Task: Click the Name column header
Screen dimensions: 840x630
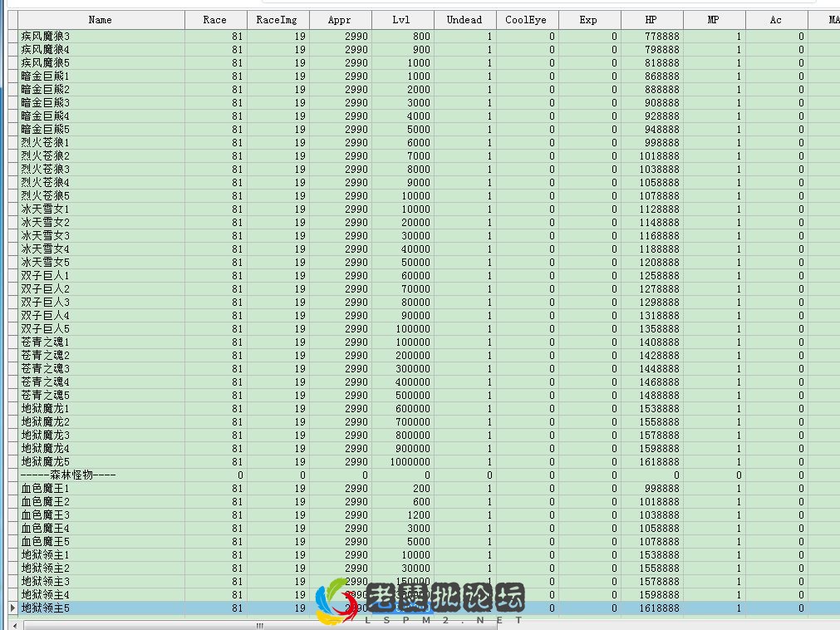Action: (100, 20)
